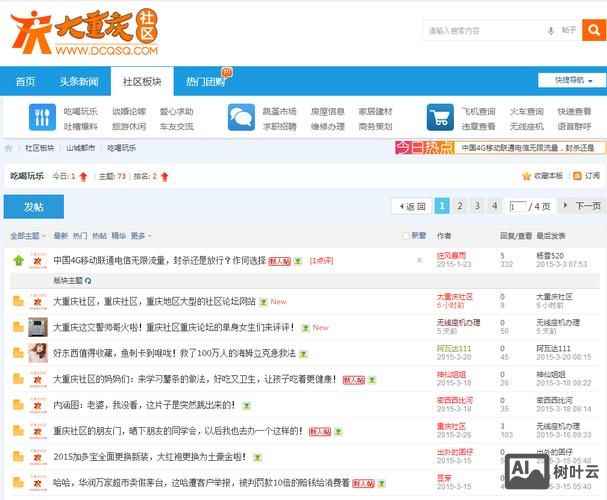Open the 头条新闻 tab
The height and width of the screenshot is (500, 607).
click(79, 81)
